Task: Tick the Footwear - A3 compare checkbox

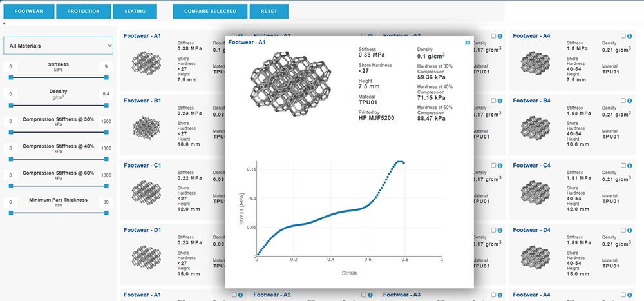Action: pyautogui.click(x=494, y=36)
